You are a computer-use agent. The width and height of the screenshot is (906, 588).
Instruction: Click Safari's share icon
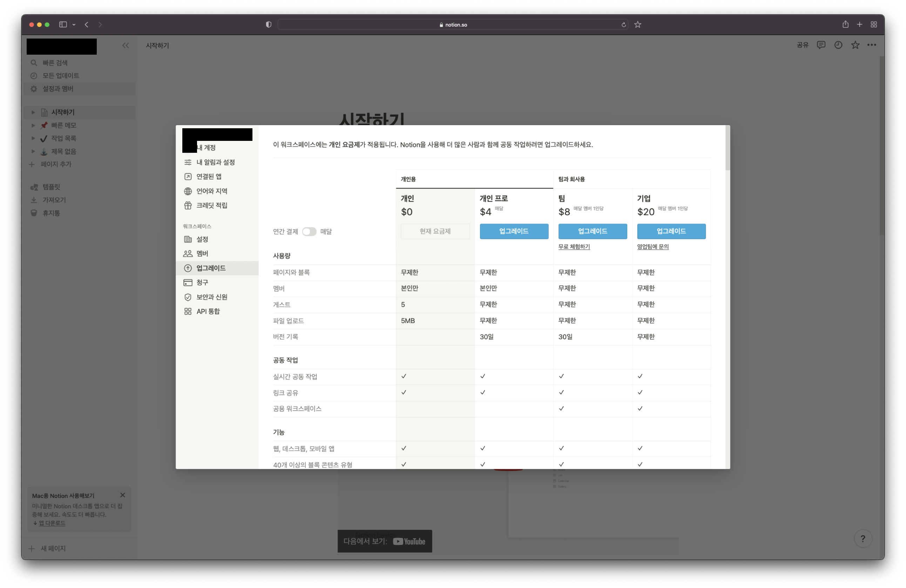click(x=845, y=24)
